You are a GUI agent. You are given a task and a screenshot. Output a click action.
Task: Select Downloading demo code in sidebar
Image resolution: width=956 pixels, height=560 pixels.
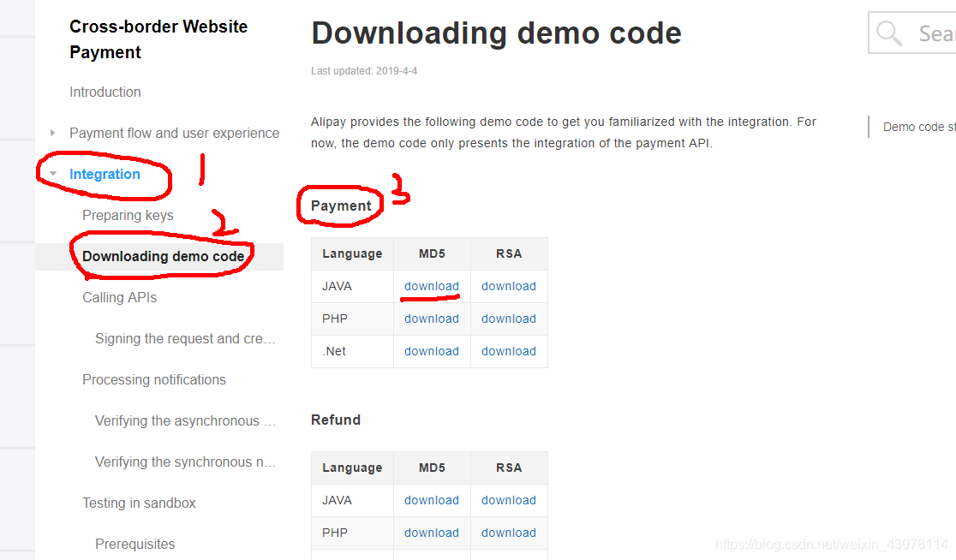coord(164,257)
